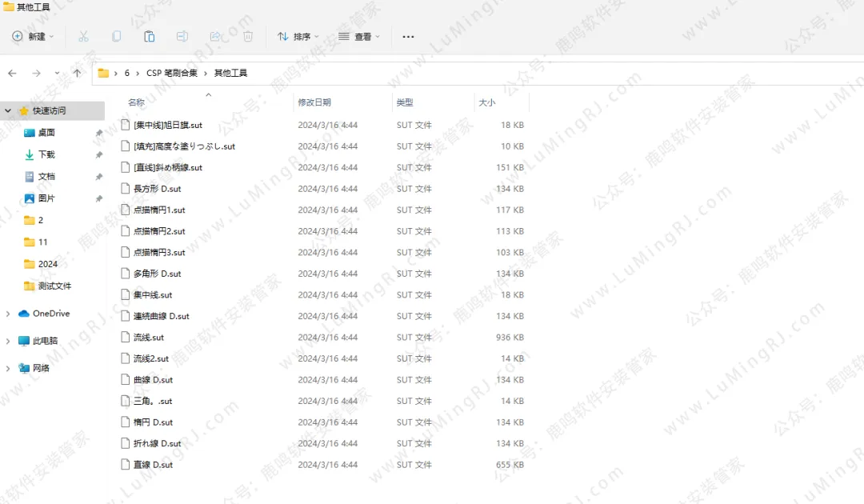The width and height of the screenshot is (864, 504).
Task: Select the file 直線 D.sut
Action: [153, 465]
